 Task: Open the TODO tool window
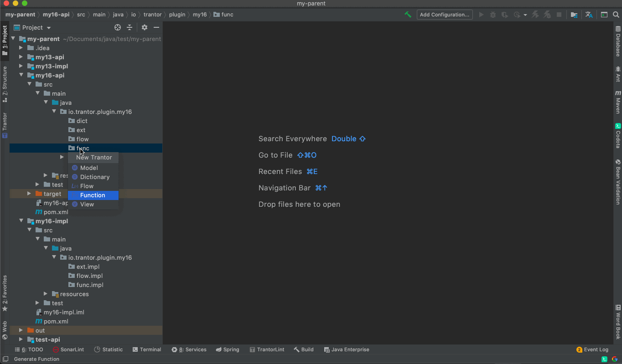pos(28,349)
